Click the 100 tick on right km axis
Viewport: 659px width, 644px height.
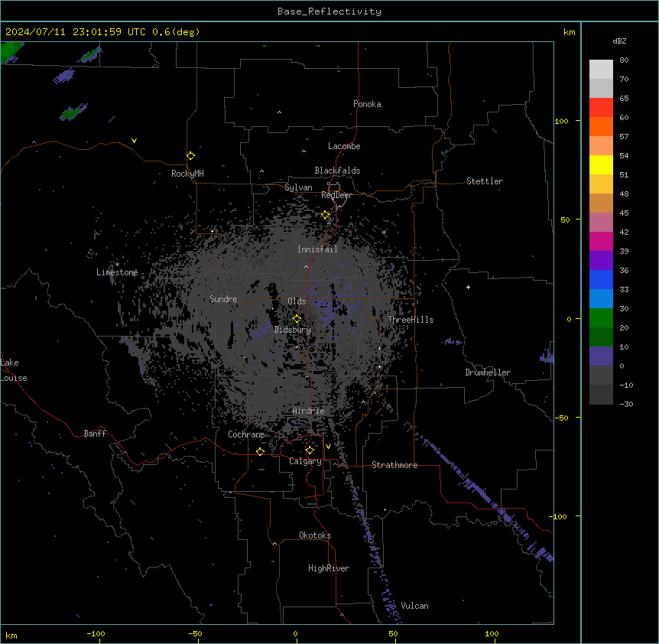tap(561, 121)
